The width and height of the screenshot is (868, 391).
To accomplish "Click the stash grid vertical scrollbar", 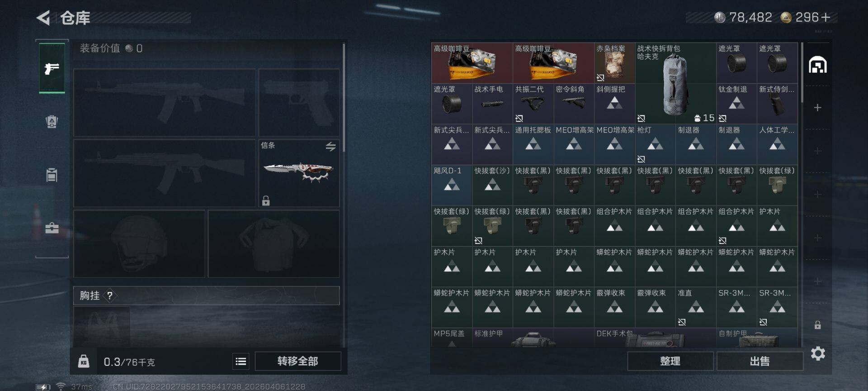I will pos(802,72).
